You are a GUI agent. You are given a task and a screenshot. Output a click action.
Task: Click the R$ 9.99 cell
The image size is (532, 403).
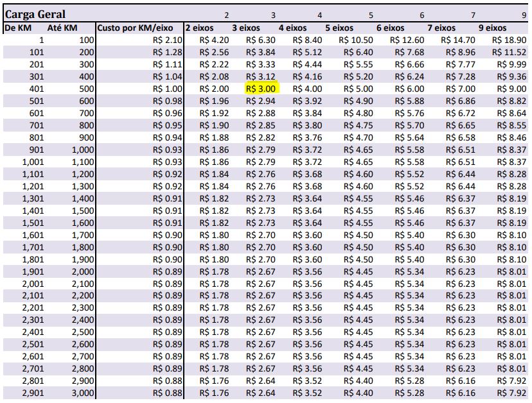pyautogui.click(x=513, y=64)
